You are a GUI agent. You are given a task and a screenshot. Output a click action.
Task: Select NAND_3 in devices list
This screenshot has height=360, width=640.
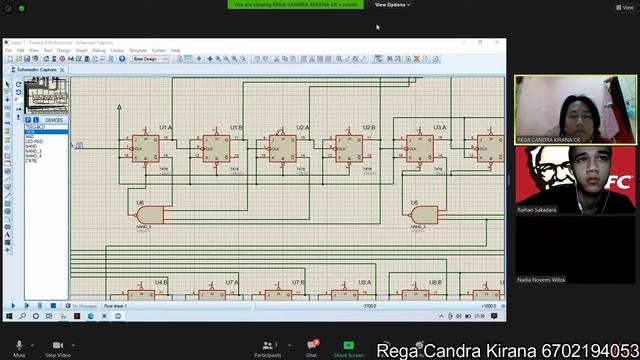33,151
